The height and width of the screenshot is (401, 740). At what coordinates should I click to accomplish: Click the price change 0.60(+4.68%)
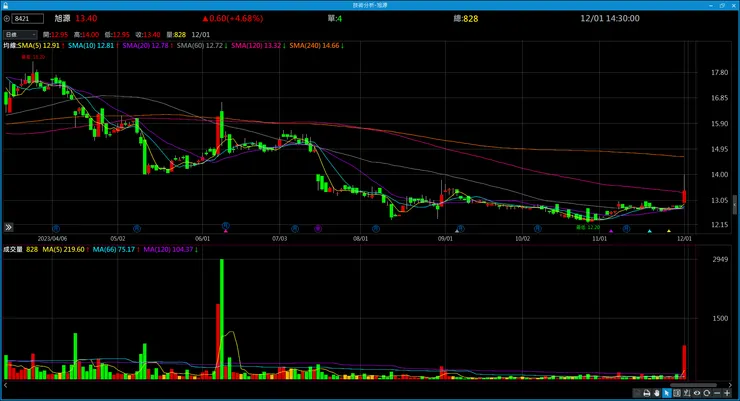(x=233, y=18)
